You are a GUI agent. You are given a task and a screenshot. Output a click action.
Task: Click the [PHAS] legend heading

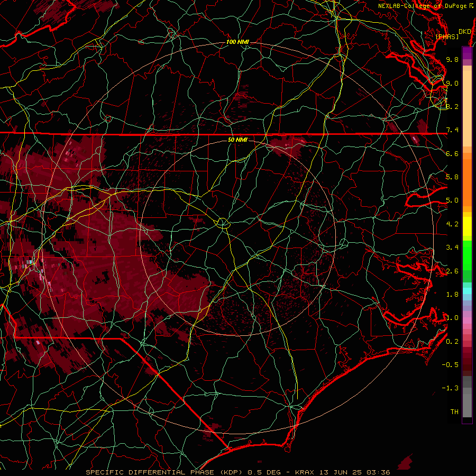coord(447,36)
